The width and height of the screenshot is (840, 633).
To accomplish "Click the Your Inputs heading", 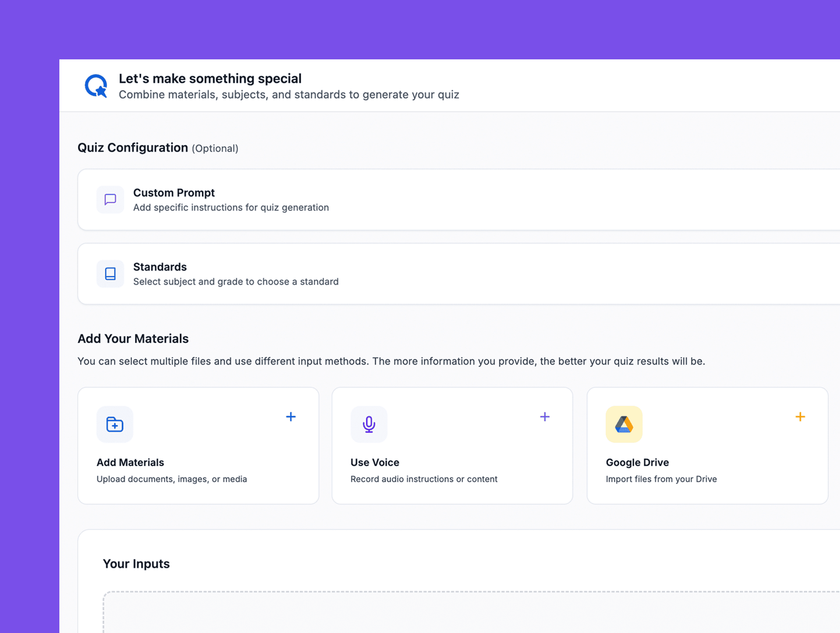I will tap(136, 564).
